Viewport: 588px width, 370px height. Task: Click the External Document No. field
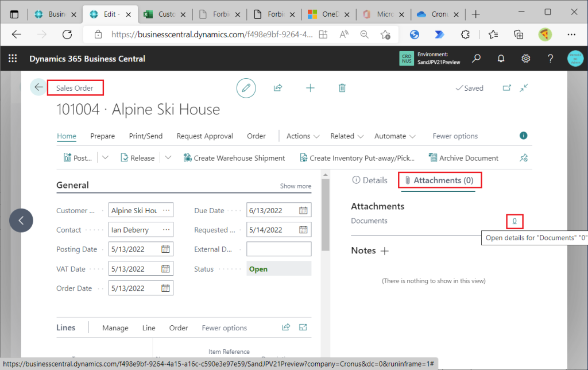[x=278, y=249]
